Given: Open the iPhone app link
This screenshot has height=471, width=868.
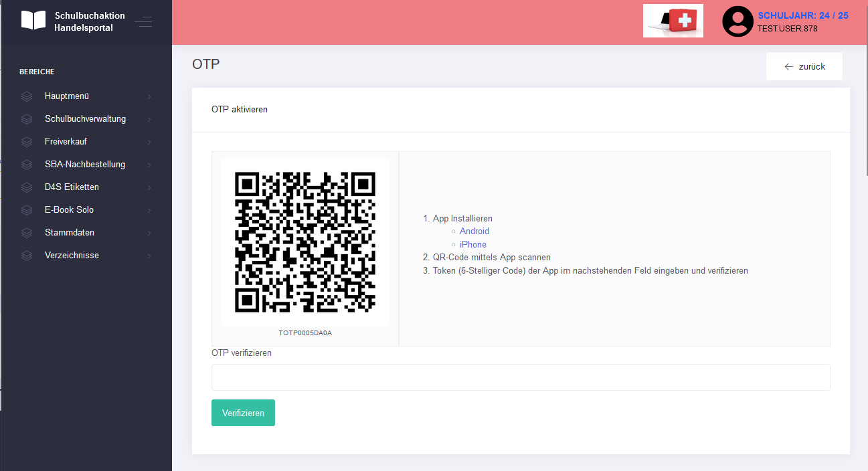Looking at the screenshot, I should pyautogui.click(x=473, y=245).
